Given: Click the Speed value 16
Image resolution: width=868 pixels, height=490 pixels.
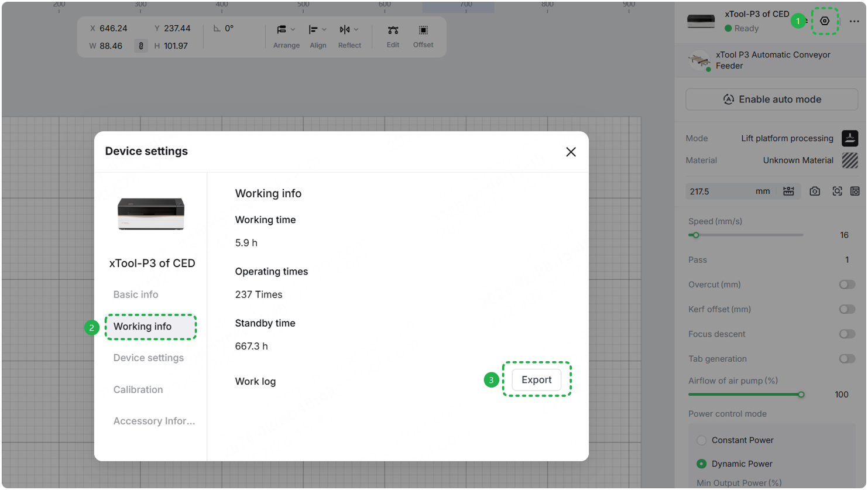Looking at the screenshot, I should (x=844, y=235).
